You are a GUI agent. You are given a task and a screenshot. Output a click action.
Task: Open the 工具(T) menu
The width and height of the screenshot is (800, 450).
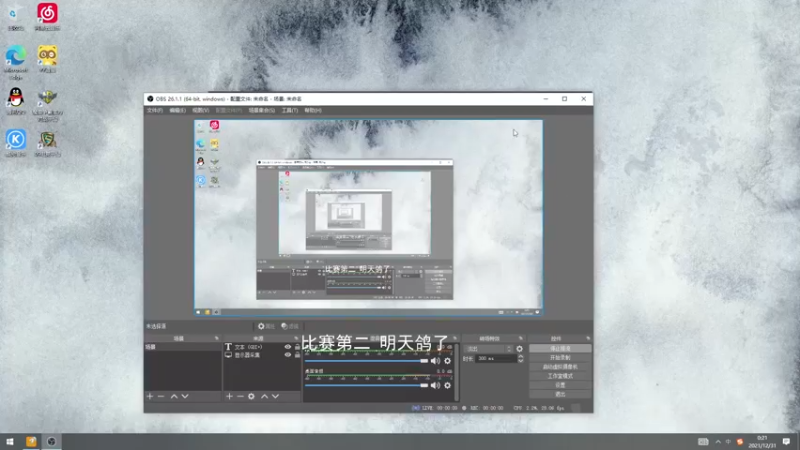290,110
